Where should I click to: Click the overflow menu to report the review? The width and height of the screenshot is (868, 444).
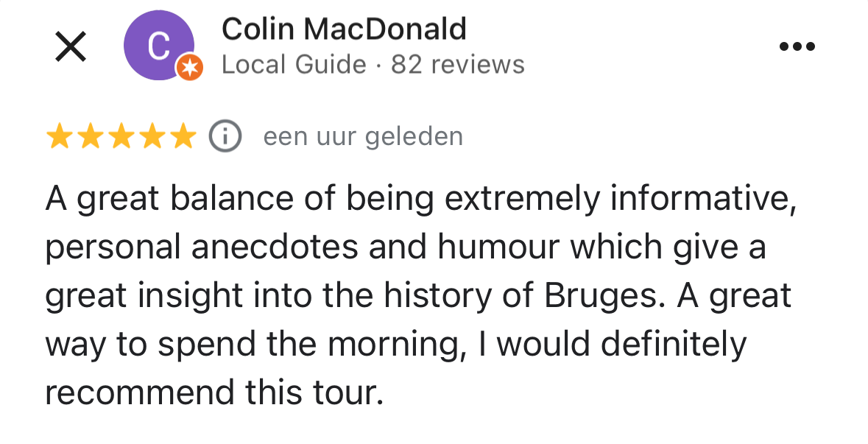pyautogui.click(x=797, y=46)
